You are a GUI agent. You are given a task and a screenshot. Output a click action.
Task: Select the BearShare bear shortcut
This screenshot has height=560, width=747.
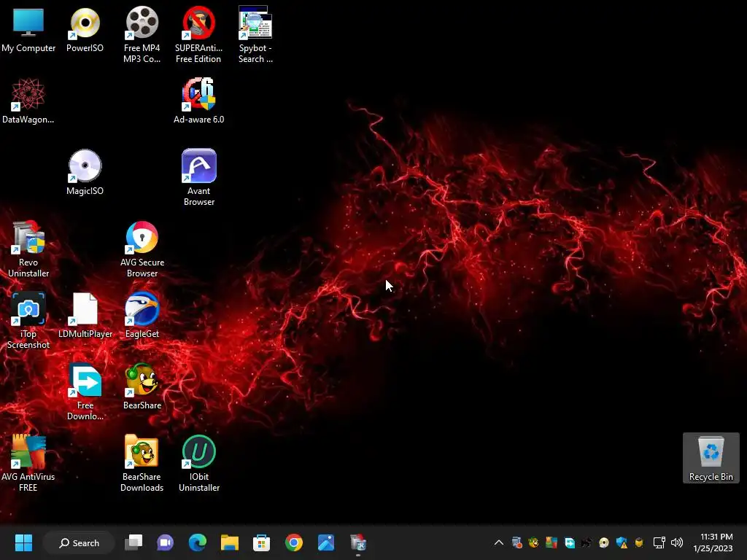142,387
